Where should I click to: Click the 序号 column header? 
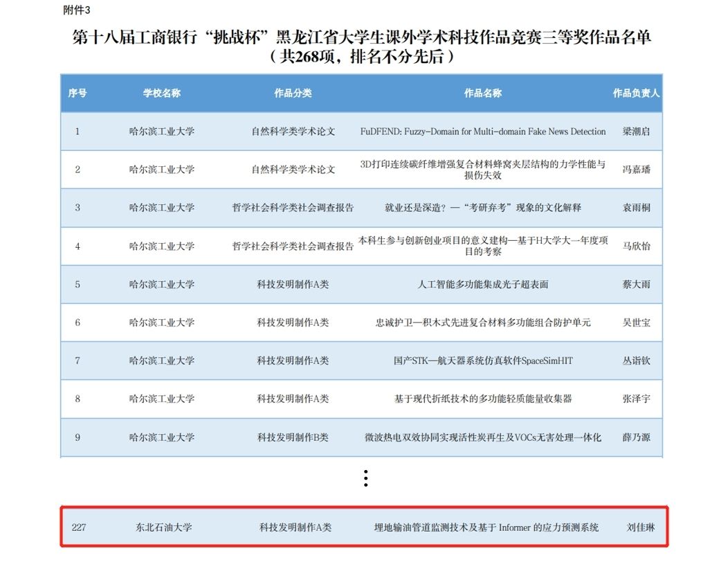coord(77,93)
